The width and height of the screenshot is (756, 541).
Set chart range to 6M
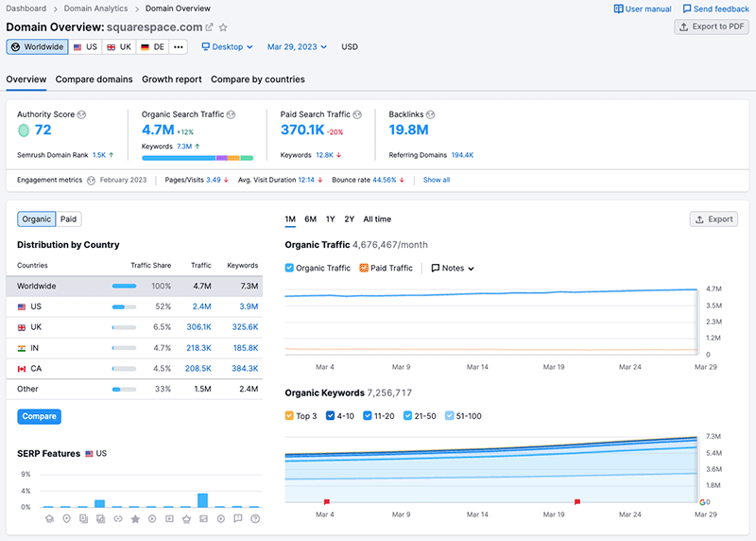[311, 219]
